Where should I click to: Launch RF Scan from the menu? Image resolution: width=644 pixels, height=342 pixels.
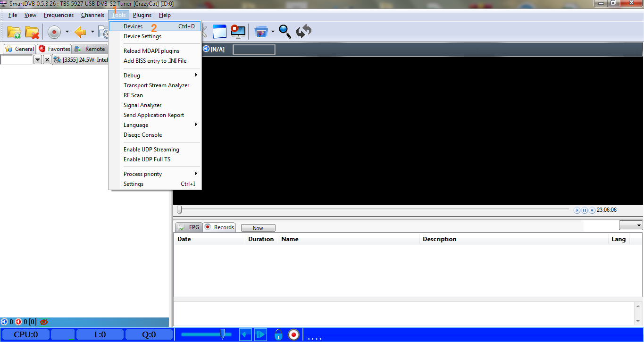coord(155,95)
